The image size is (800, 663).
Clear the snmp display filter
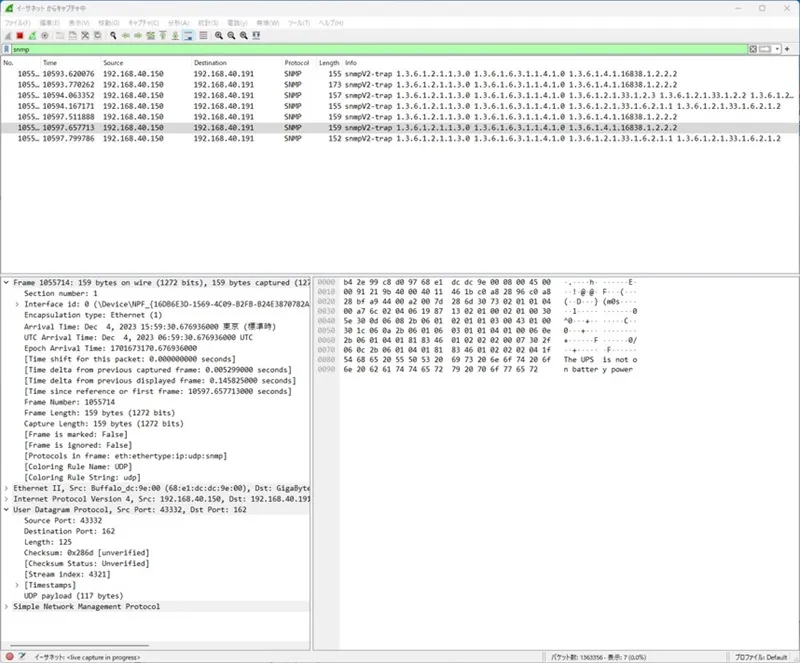[x=753, y=49]
